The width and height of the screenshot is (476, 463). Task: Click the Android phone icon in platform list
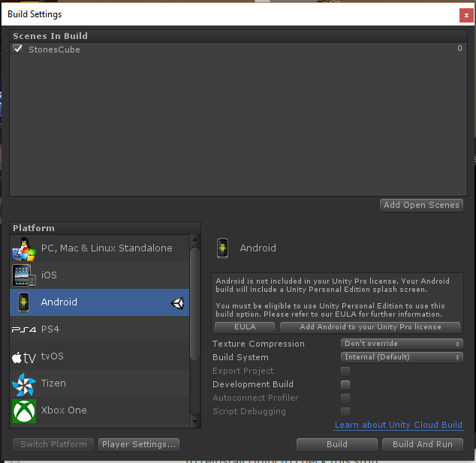(x=23, y=302)
